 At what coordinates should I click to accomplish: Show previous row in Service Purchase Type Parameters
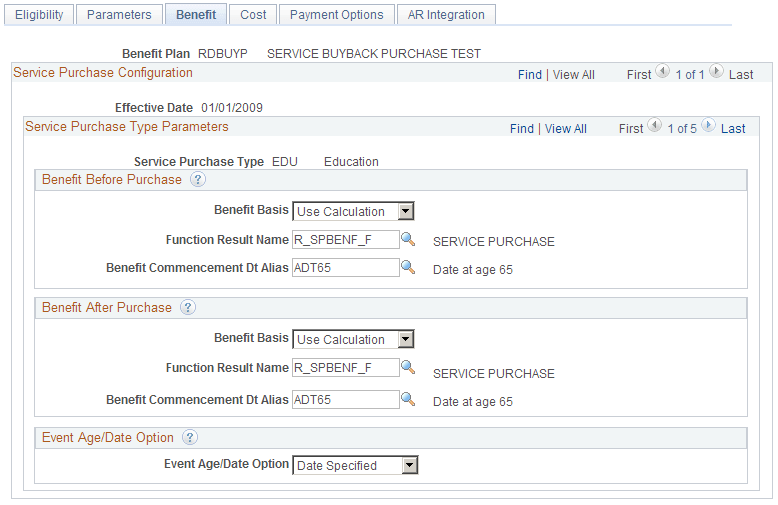pos(654,125)
